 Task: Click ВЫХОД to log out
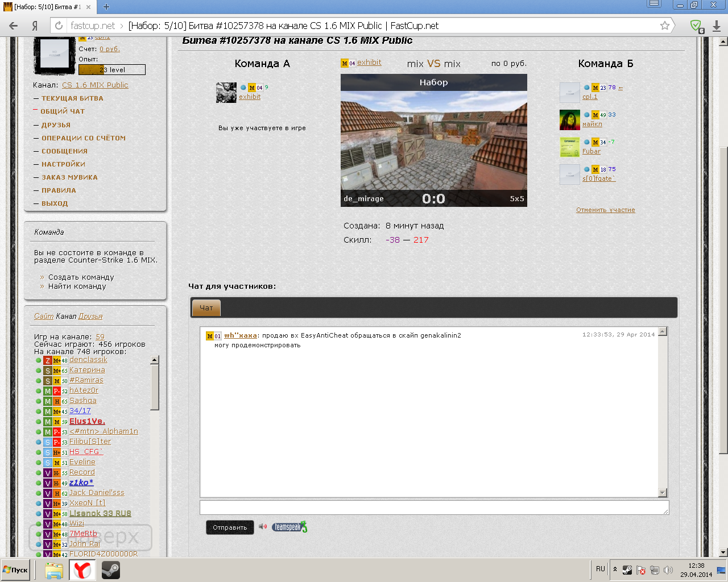55,203
